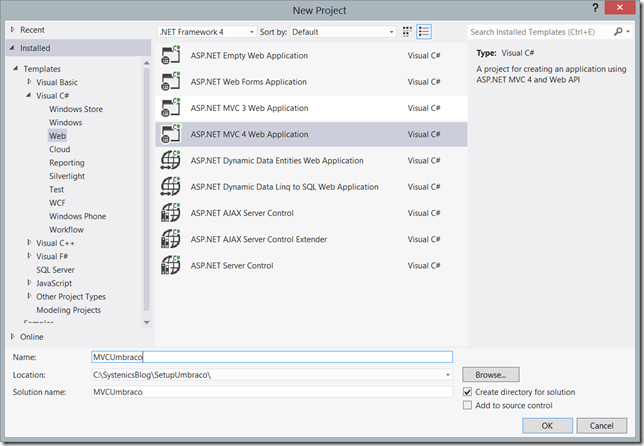Screen dimensions: 644x446
Task: Enable Add to source control
Action: pyautogui.click(x=467, y=405)
